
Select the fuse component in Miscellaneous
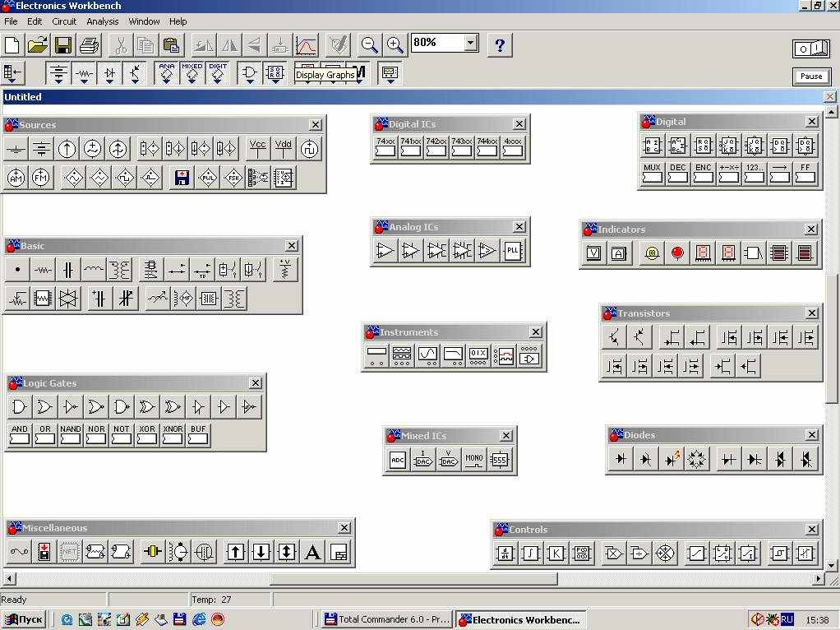tap(19, 552)
